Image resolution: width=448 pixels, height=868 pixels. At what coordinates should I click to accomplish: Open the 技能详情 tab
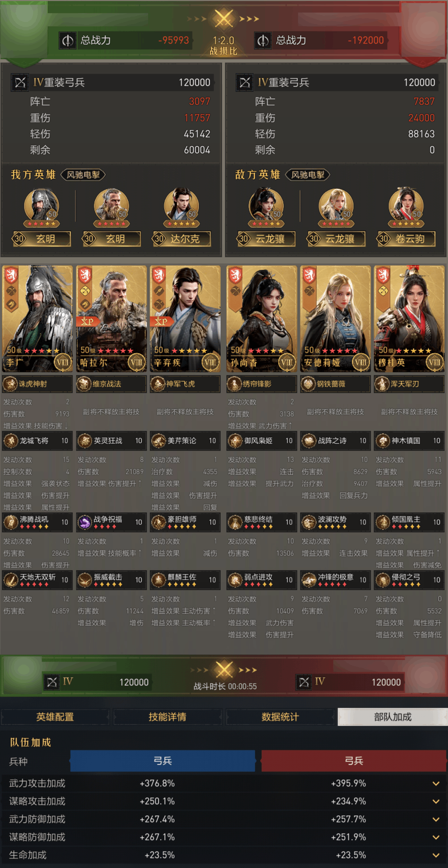168,717
